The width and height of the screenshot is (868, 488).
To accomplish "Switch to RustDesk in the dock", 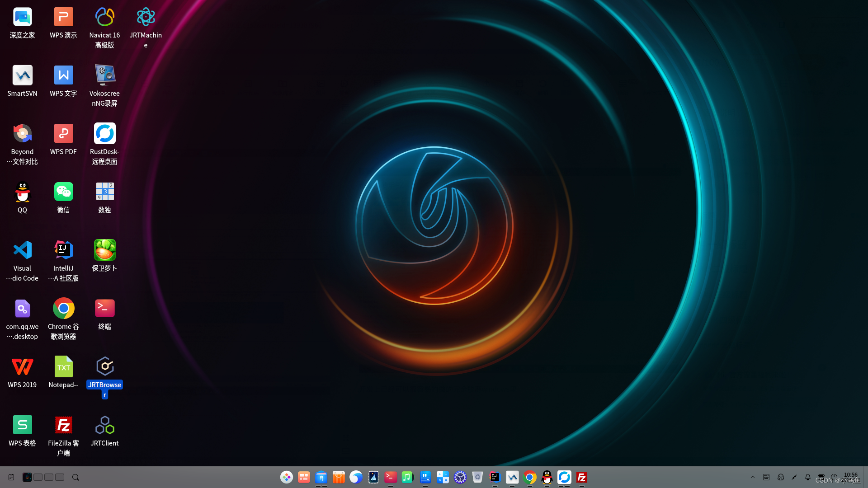I will (x=564, y=477).
